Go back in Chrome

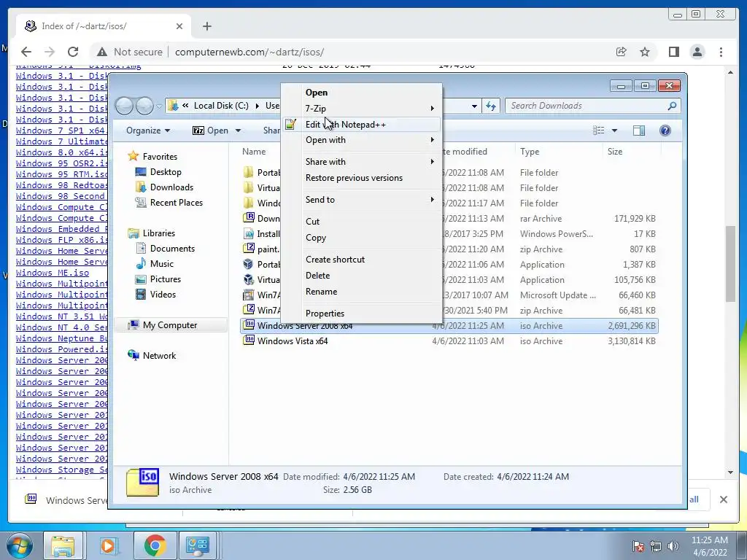[x=26, y=52]
